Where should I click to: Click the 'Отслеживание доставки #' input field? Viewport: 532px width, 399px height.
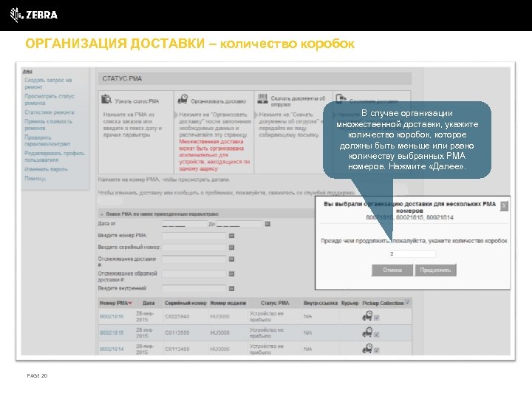coord(194,259)
